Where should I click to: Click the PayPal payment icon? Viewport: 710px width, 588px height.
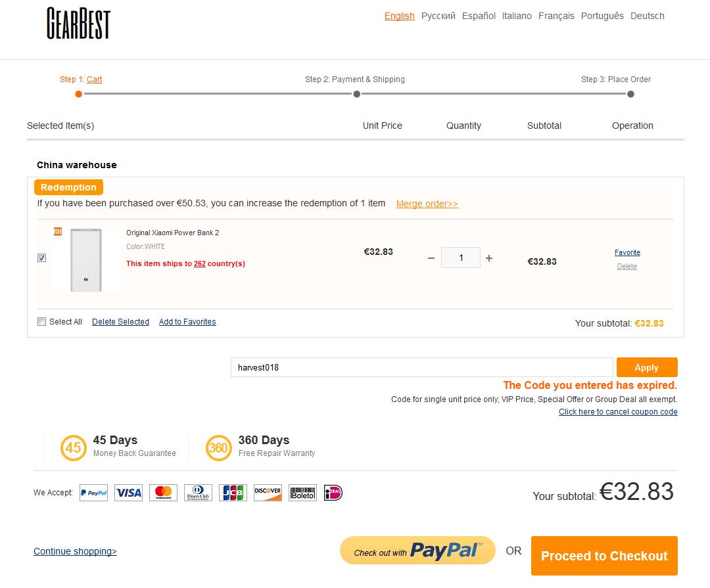pos(94,493)
